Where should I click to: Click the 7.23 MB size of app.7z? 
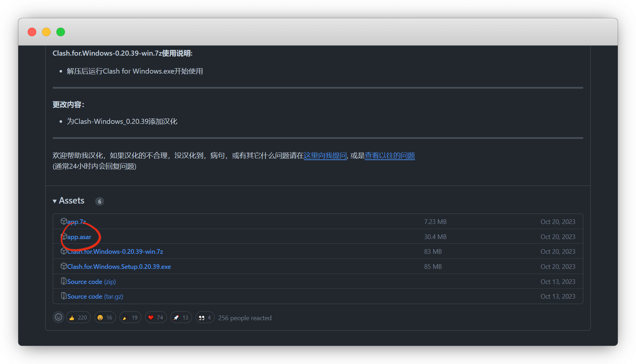(x=435, y=222)
